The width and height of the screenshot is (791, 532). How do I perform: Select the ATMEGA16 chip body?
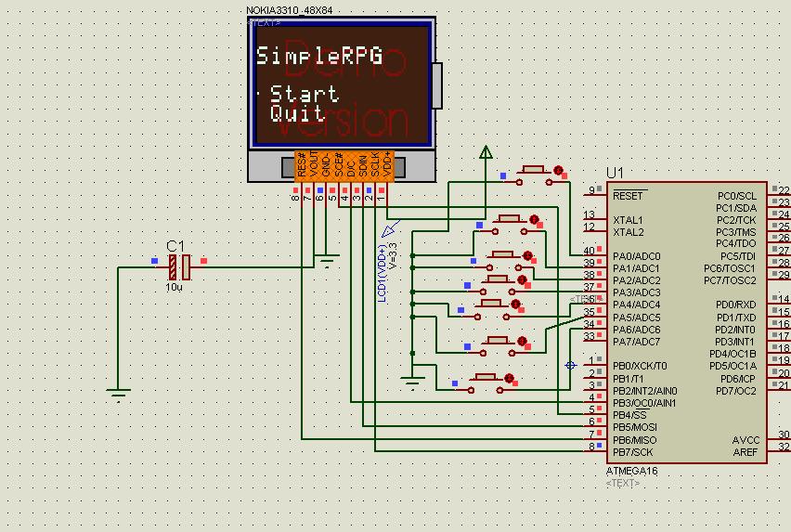(x=687, y=323)
